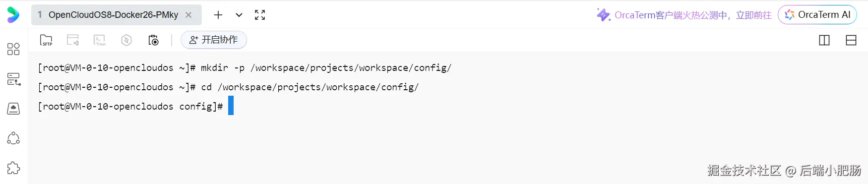This screenshot has width=868, height=184.
Task: Toggle vertical split pane layout
Action: (824, 40)
